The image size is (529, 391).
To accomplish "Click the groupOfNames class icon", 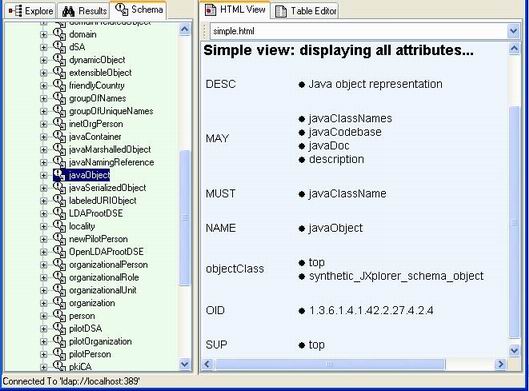I will [59, 99].
